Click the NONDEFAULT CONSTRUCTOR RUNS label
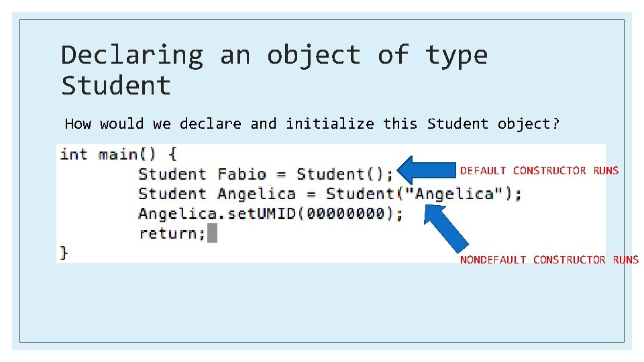This screenshot has width=644, height=362. pos(549,259)
